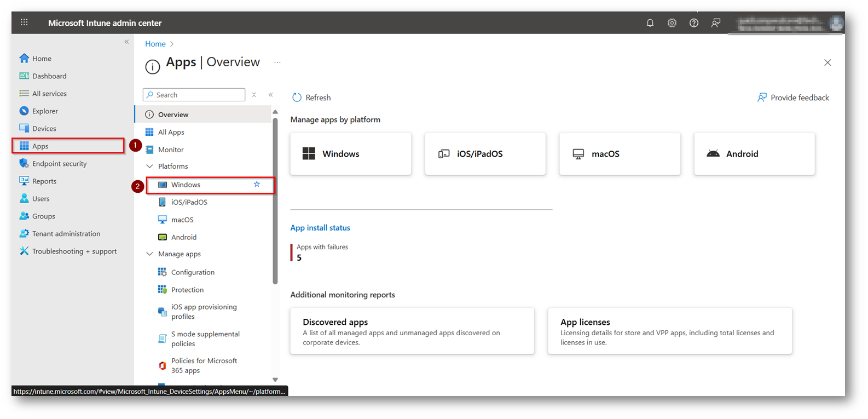This screenshot has height=419, width=868.
Task: Open the app launcher waffle icon
Action: pos(24,22)
